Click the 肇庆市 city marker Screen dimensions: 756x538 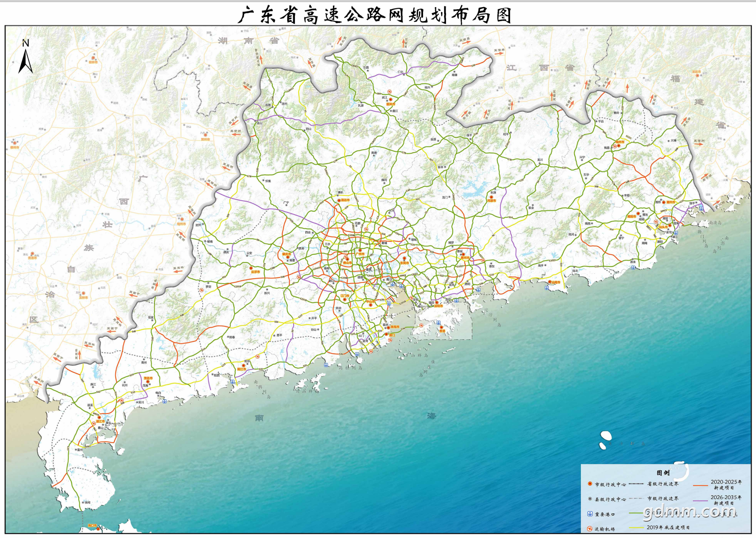288,257
